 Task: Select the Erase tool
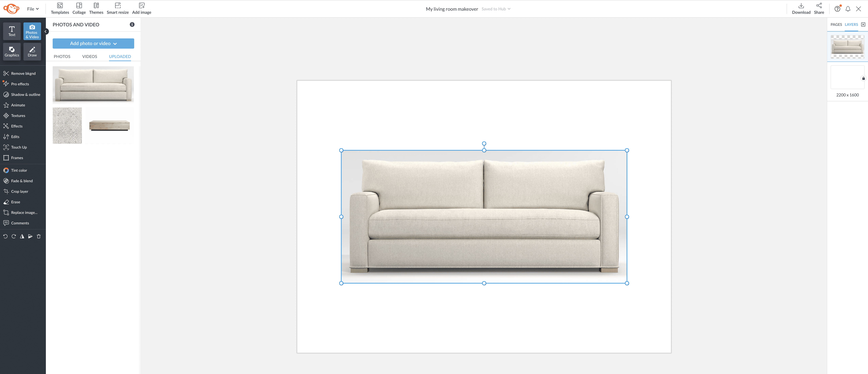click(x=15, y=202)
